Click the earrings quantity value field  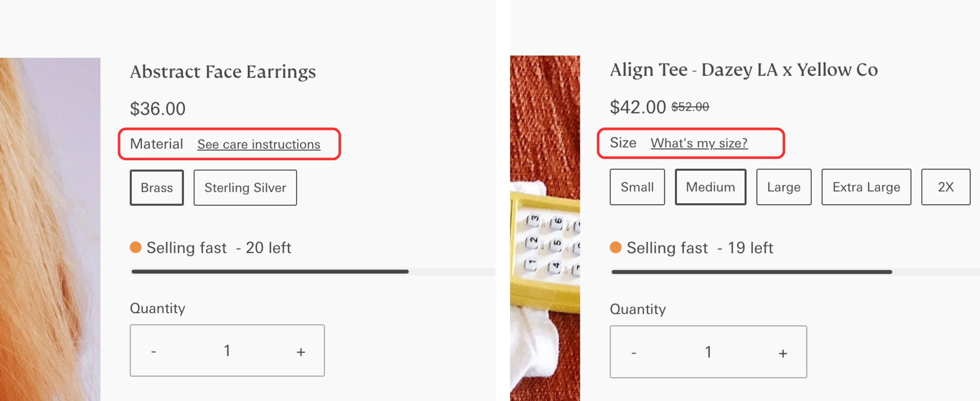pos(227,351)
